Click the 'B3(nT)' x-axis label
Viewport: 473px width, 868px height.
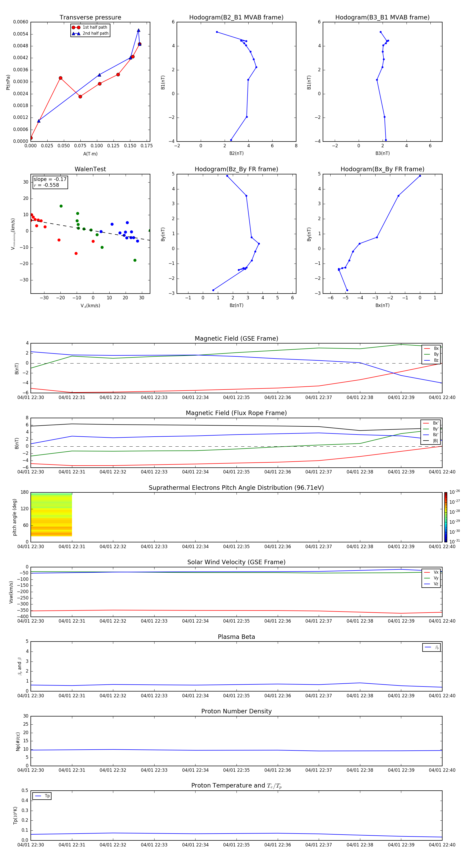[x=382, y=153]
